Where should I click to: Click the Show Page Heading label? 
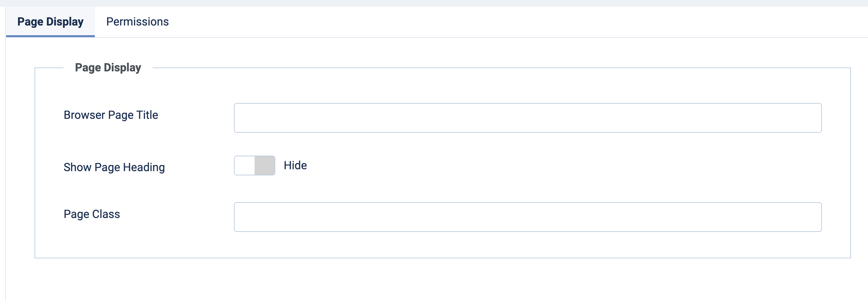tap(114, 168)
